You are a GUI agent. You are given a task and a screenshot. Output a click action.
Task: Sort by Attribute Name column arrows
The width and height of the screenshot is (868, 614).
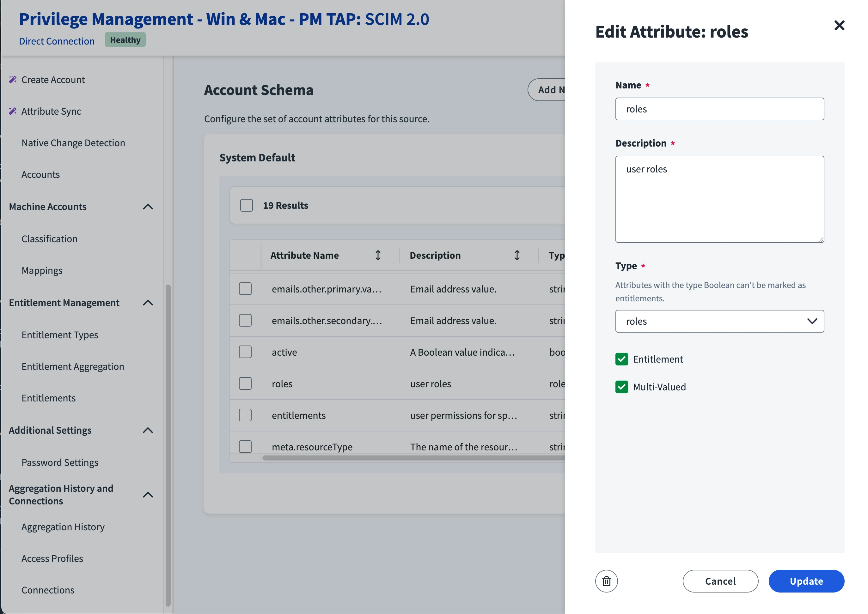tap(378, 255)
